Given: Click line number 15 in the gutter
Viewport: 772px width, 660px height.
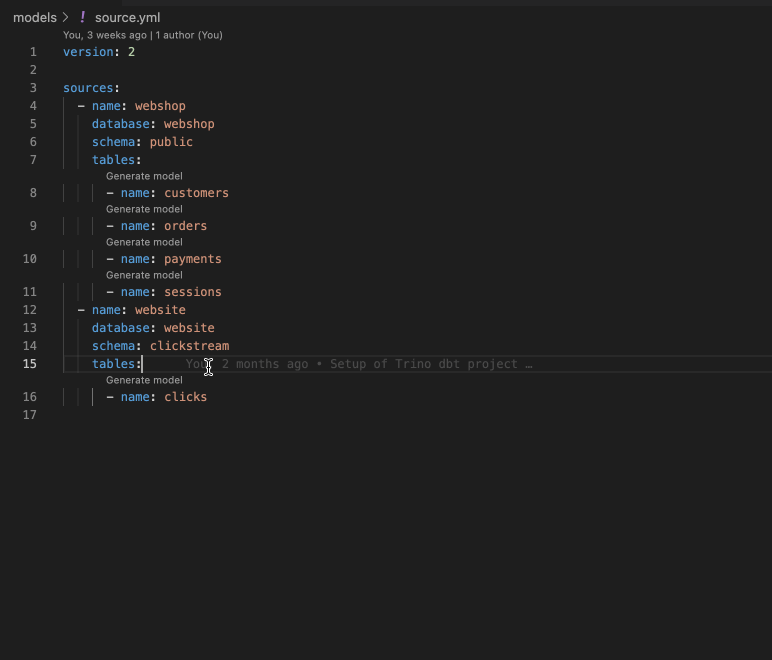Looking at the screenshot, I should pos(30,364).
